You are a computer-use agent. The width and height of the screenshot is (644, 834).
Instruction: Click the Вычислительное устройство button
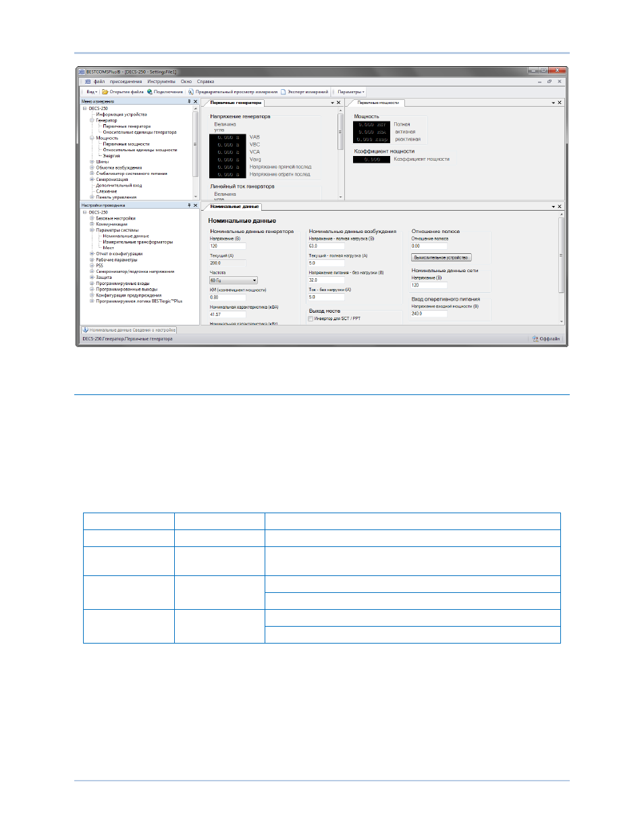(x=441, y=257)
